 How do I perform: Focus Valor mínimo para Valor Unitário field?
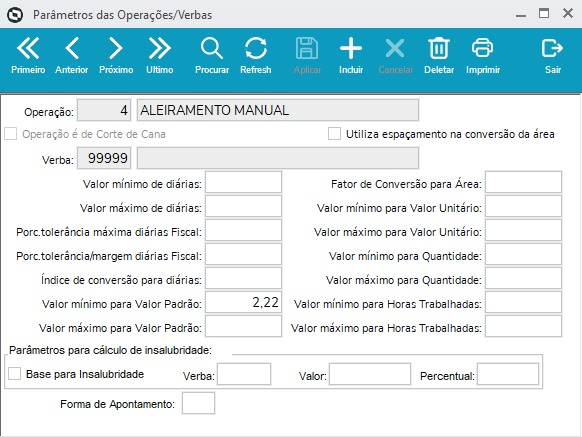523,206
